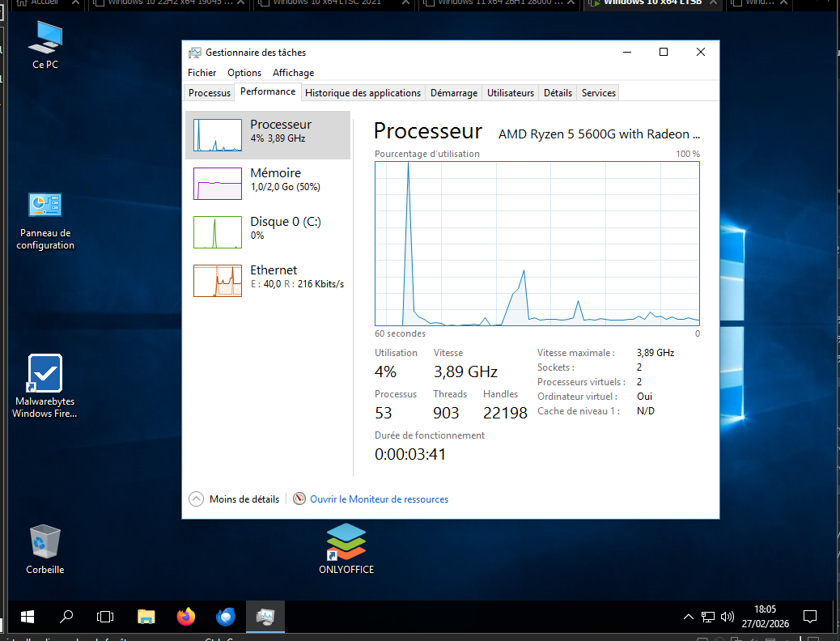Select the Disque 0 (C:) entry
Viewport: 840px width, 641px height.
268,232
